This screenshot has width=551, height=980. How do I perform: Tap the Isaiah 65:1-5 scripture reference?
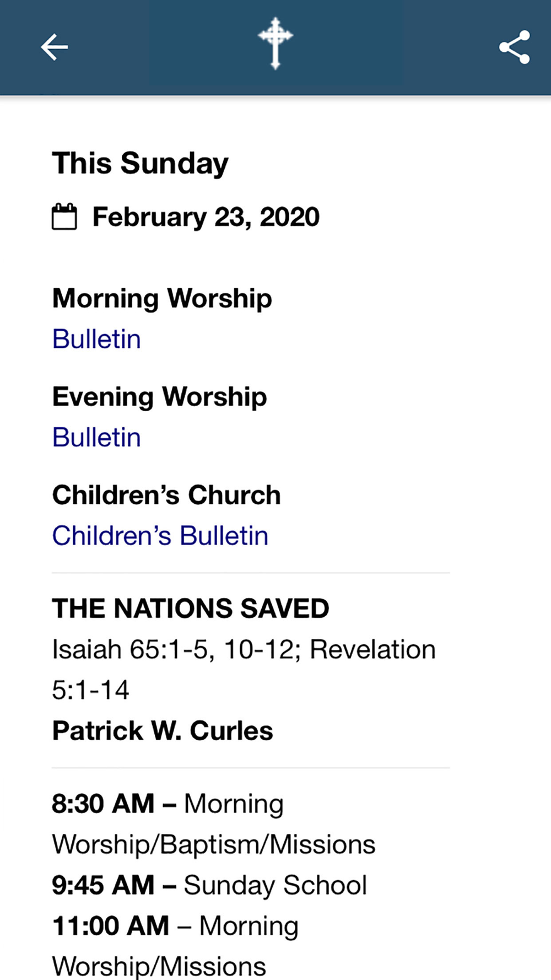133,649
